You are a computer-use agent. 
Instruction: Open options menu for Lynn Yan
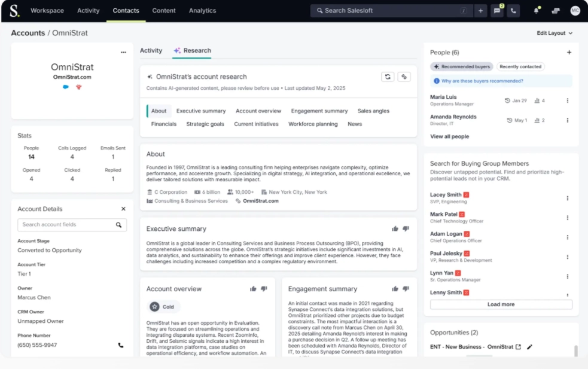[568, 276]
